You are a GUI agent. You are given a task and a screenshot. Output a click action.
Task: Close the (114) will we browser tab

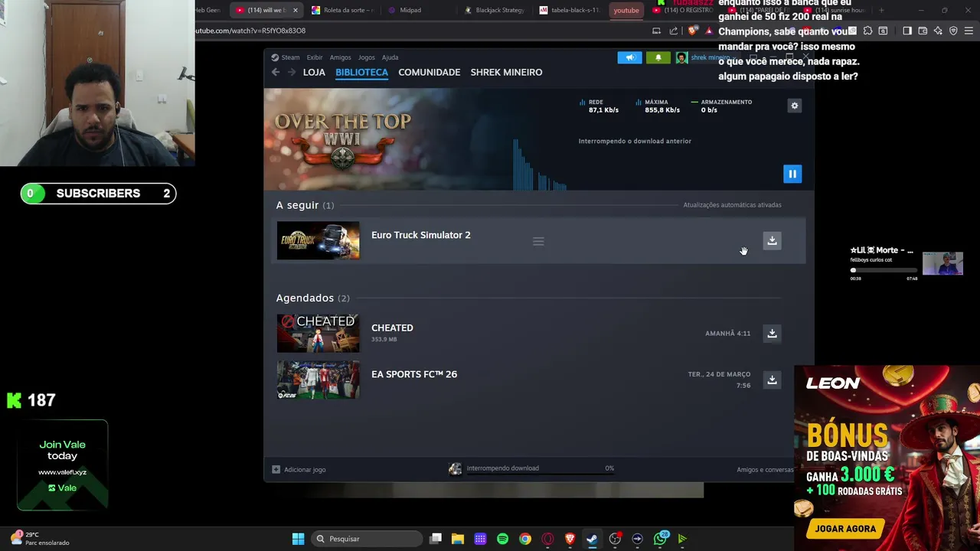click(x=295, y=10)
